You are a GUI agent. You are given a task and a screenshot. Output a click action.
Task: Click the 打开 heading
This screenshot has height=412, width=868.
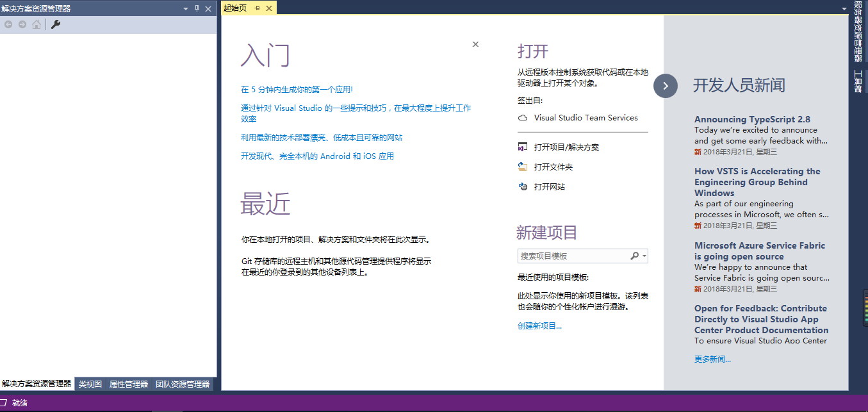click(533, 51)
